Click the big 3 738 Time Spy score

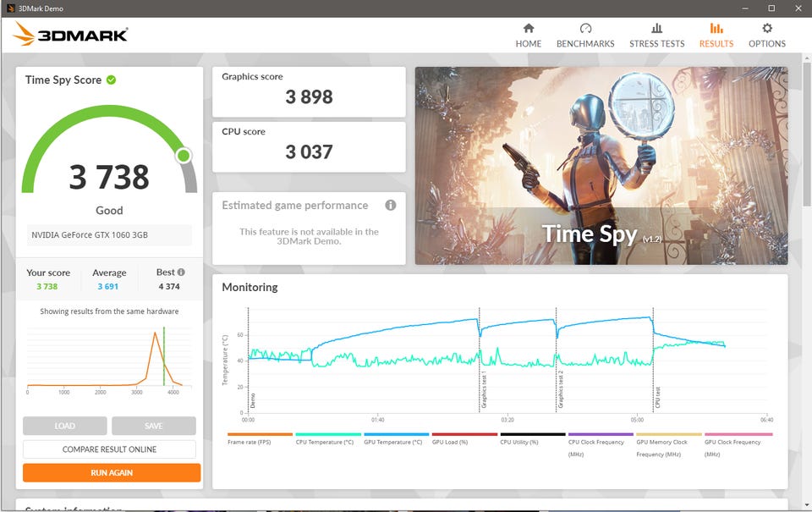109,177
